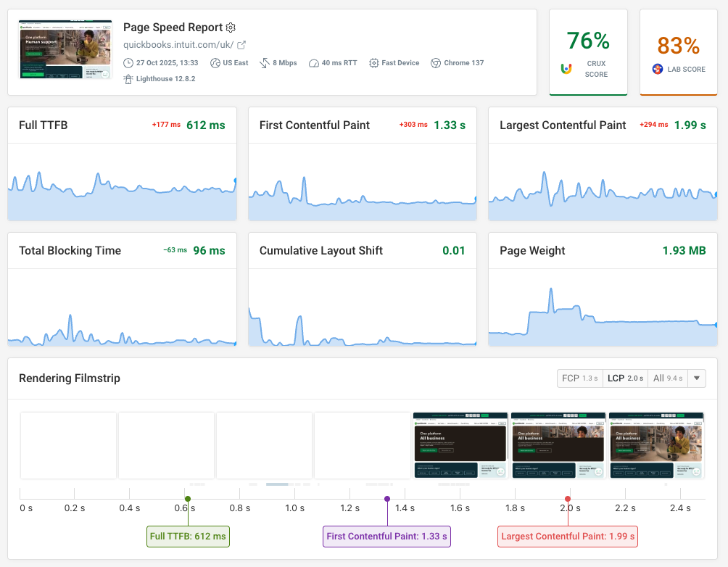Expand the filmstrip options dropdown arrow
Viewport: 728px width, 567px height.
[697, 378]
